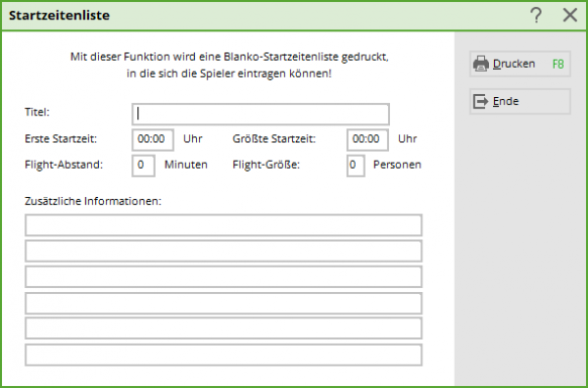Click the Zusätzliche Informationen label
Image resolution: width=588 pixels, height=388 pixels.
coord(93,201)
